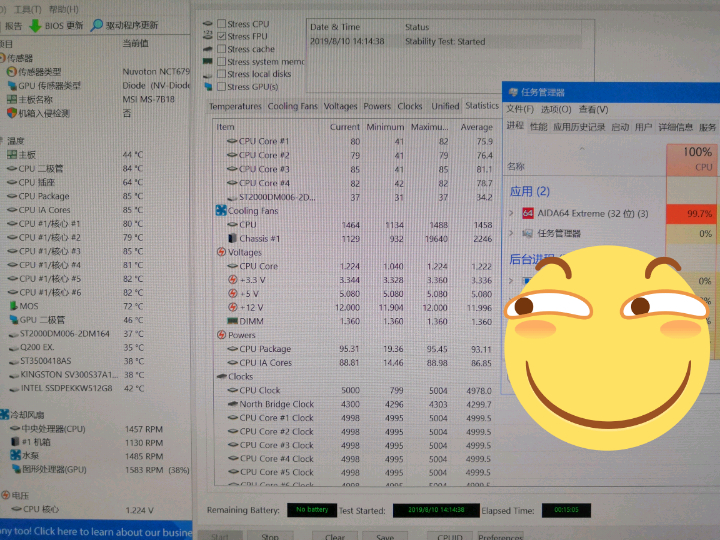Click the Average column header
The image size is (720, 540).
tap(476, 127)
